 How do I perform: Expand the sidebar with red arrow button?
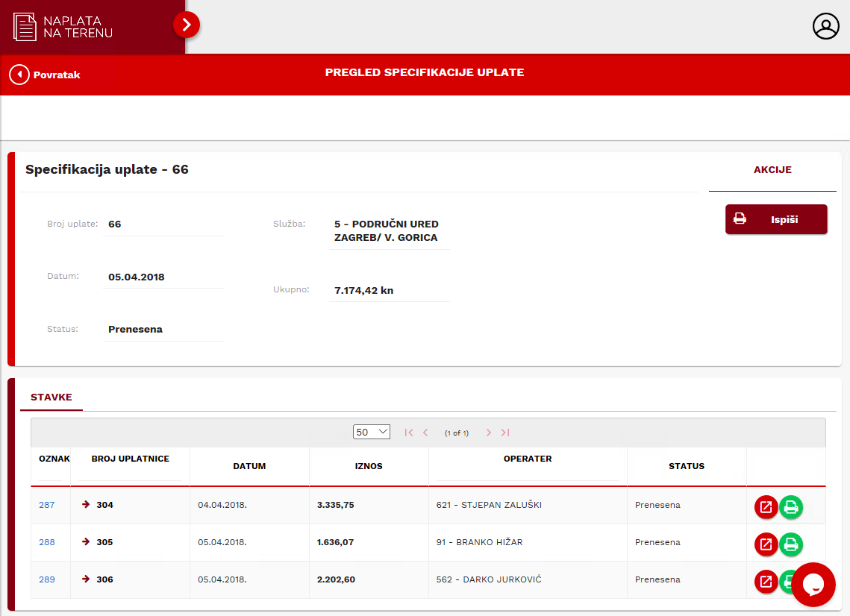[x=187, y=25]
